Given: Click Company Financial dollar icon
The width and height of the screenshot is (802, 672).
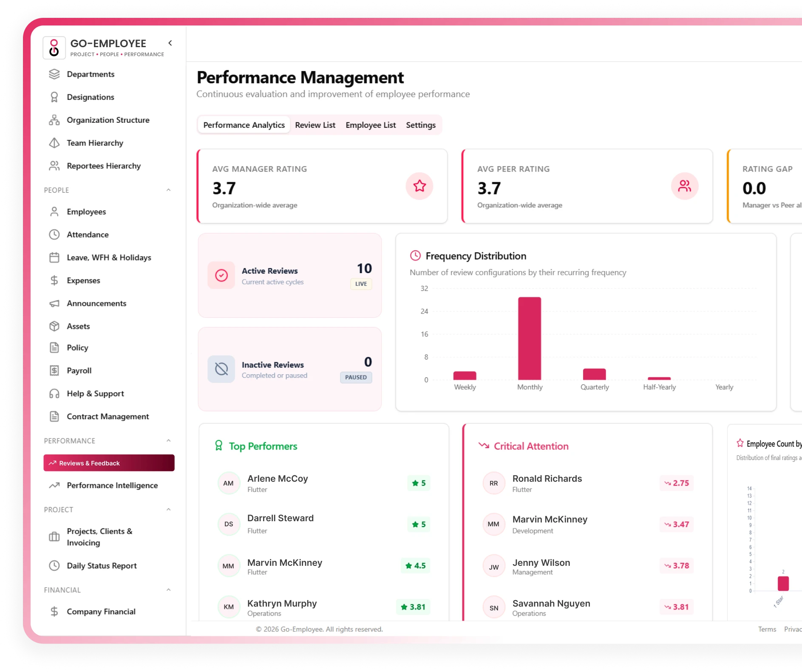Looking at the screenshot, I should (54, 612).
